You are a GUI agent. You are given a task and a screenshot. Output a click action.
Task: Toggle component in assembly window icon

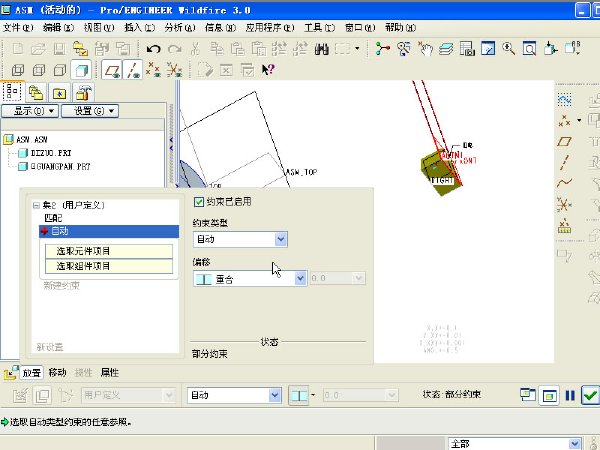(x=549, y=395)
